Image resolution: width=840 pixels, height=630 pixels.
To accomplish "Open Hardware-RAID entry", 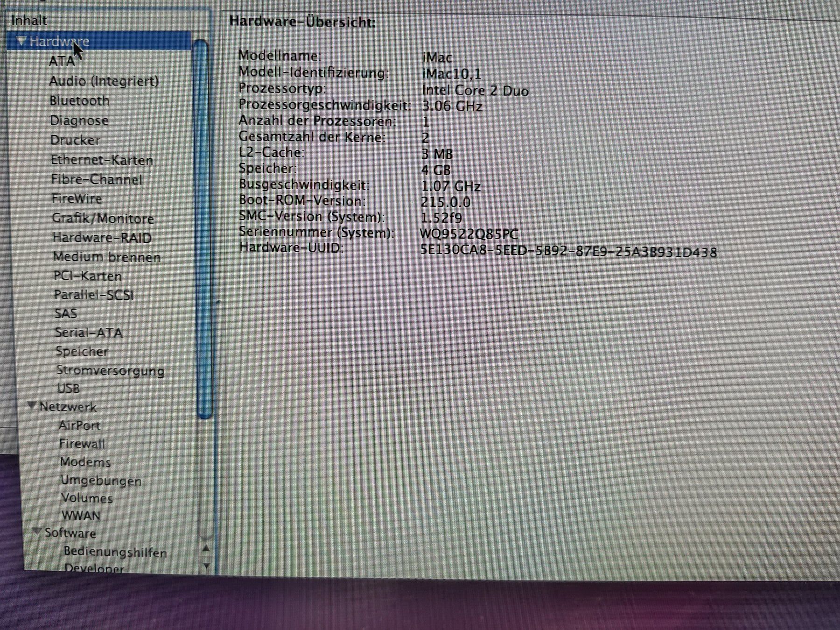I will click(102, 238).
